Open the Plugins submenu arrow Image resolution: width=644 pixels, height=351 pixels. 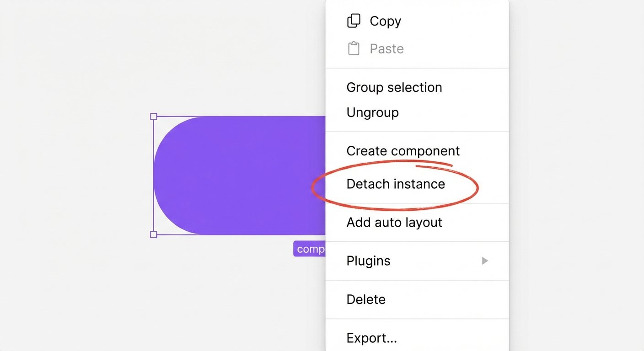pyautogui.click(x=485, y=261)
